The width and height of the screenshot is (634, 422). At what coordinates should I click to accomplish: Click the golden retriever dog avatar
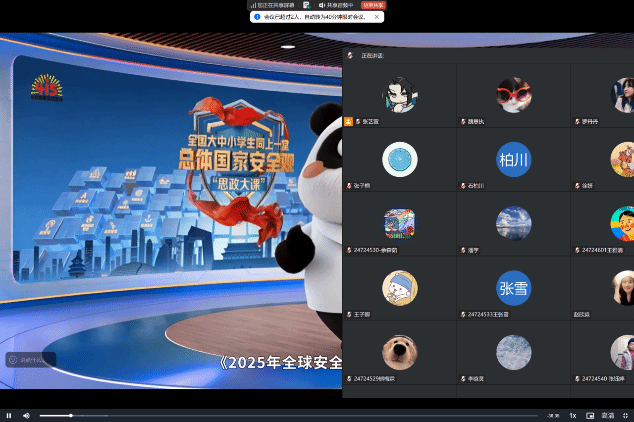tap(399, 352)
